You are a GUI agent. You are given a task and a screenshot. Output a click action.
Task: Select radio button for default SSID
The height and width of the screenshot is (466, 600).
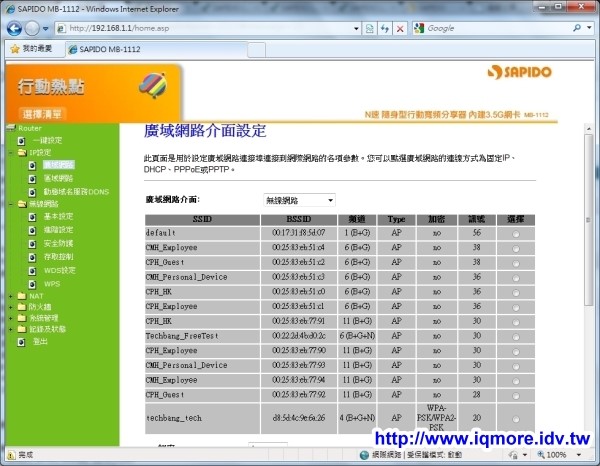[x=516, y=234]
